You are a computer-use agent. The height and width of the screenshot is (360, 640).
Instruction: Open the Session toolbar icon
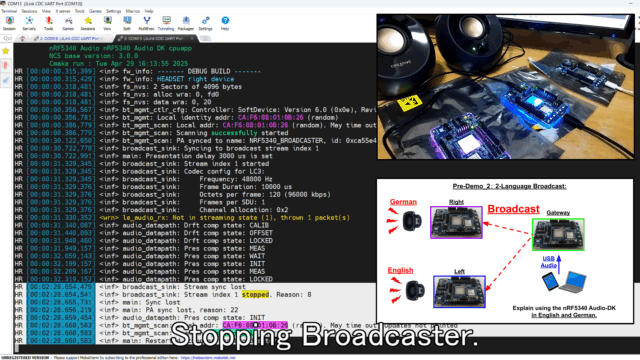pyautogui.click(x=9, y=23)
